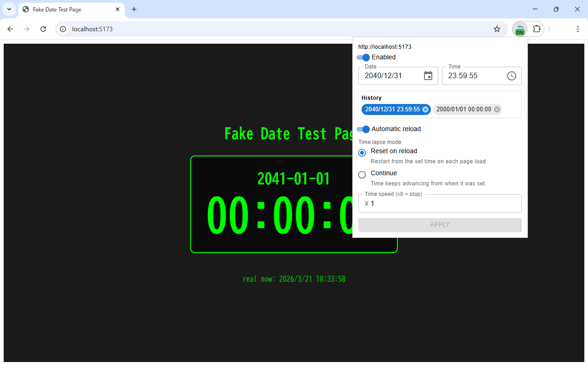Click the large green clock digits
The height and width of the screenshot is (368, 588).
tap(279, 215)
